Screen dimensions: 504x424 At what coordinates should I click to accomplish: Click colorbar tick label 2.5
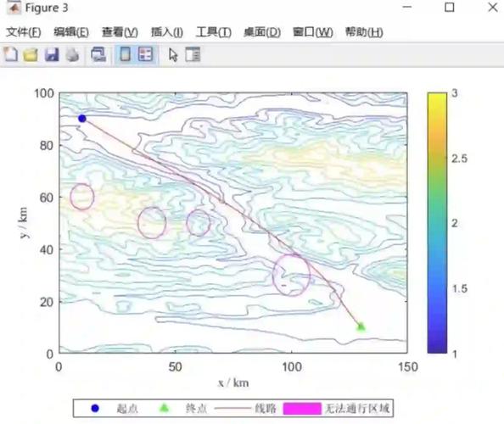click(x=459, y=159)
